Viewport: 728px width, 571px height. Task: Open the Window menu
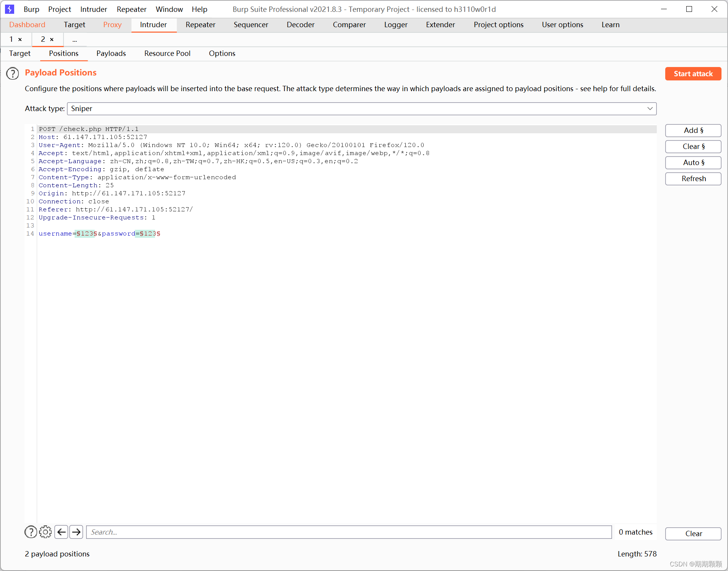click(169, 9)
